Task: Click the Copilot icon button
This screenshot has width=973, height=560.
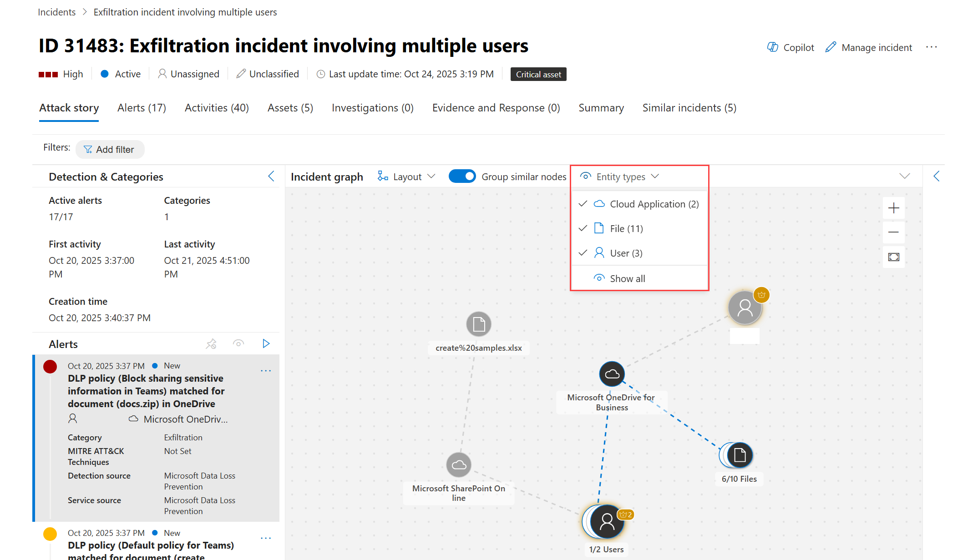Action: [772, 47]
